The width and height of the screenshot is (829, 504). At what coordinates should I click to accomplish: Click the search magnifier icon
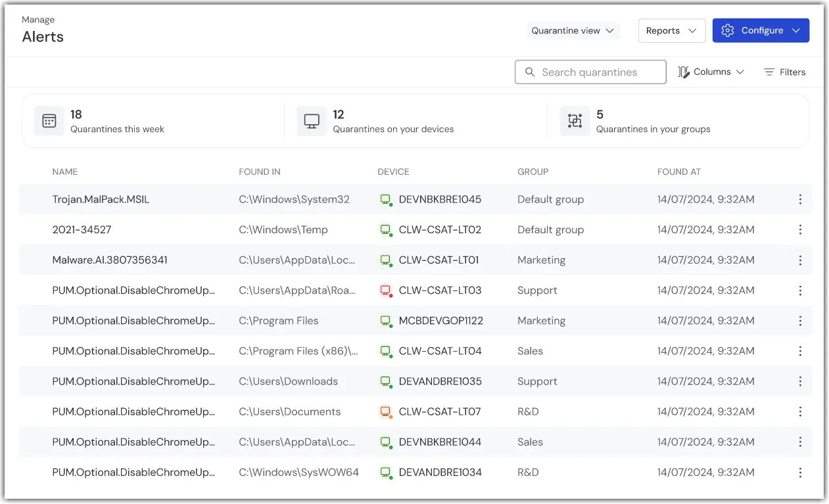coord(530,72)
